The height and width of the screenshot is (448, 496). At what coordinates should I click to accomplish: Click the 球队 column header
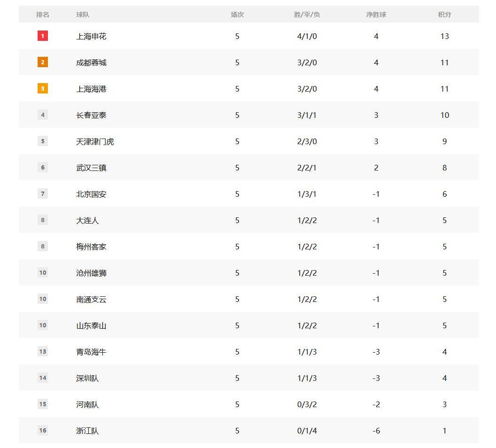[x=83, y=15]
